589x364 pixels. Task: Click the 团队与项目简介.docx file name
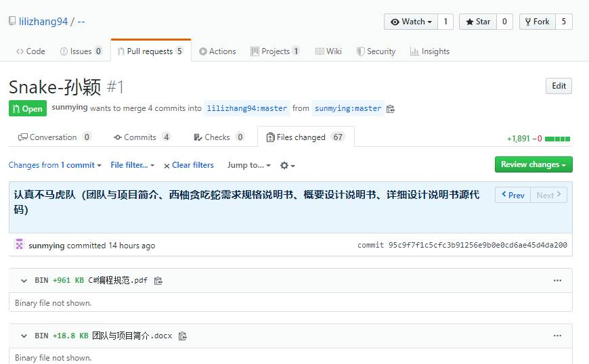click(132, 336)
